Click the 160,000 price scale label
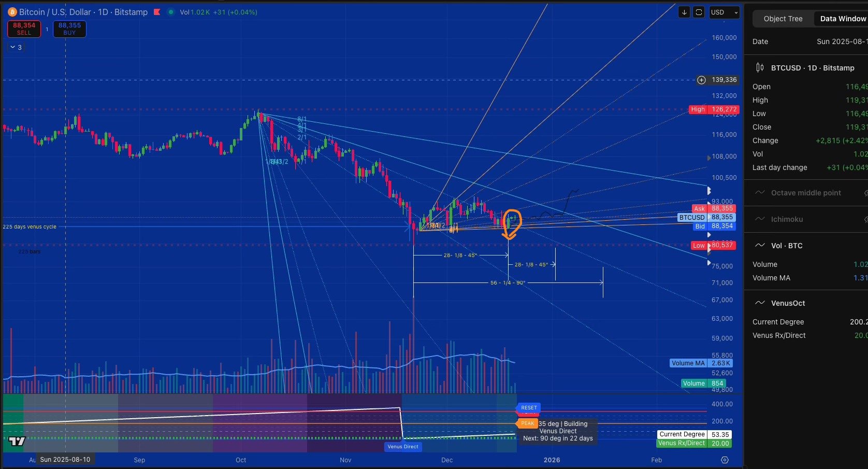 724,37
